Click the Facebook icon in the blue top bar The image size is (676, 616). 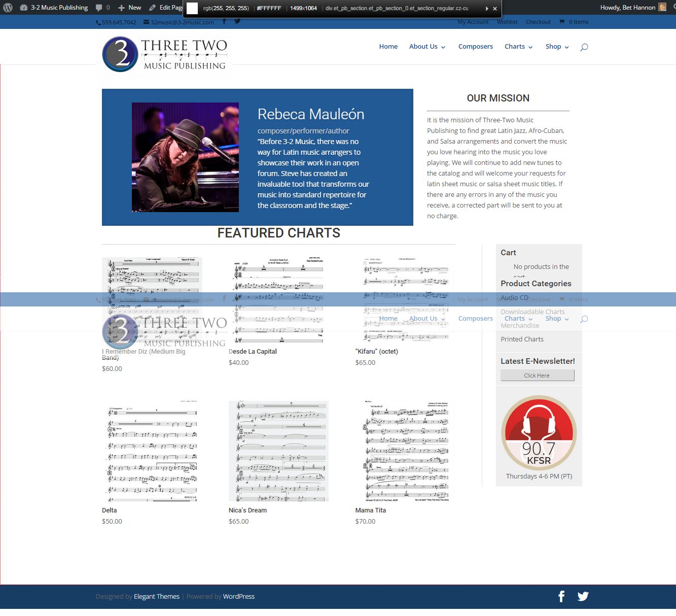pyautogui.click(x=224, y=21)
